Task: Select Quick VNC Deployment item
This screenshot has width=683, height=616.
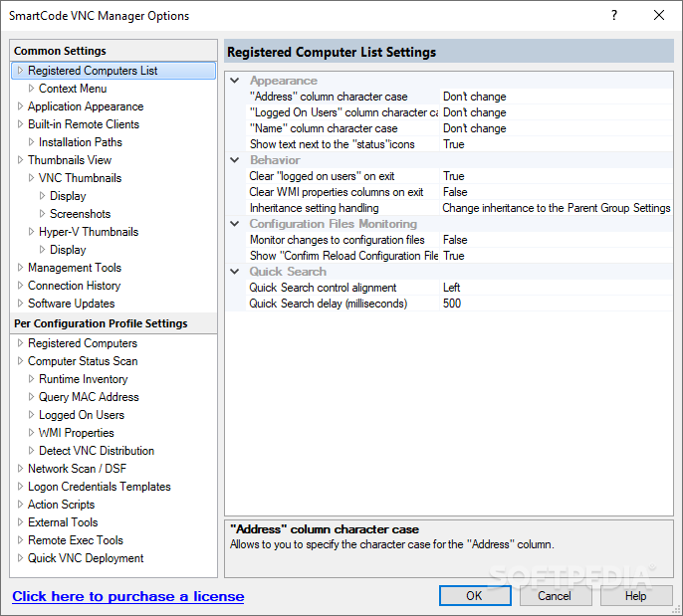Action: (x=86, y=557)
